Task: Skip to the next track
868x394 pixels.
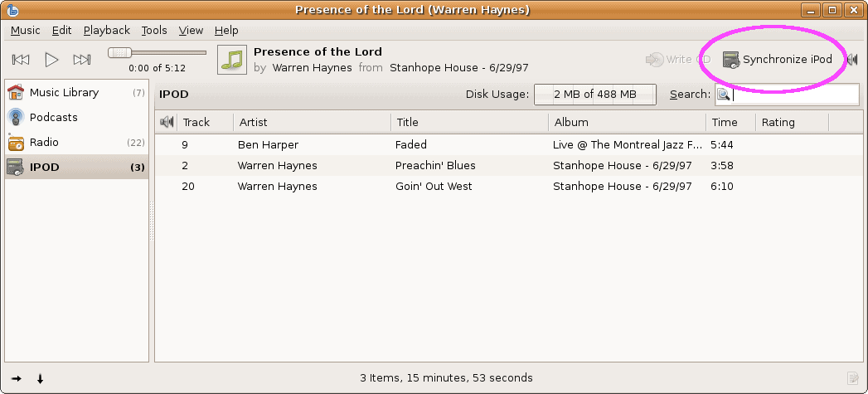Action: point(82,60)
